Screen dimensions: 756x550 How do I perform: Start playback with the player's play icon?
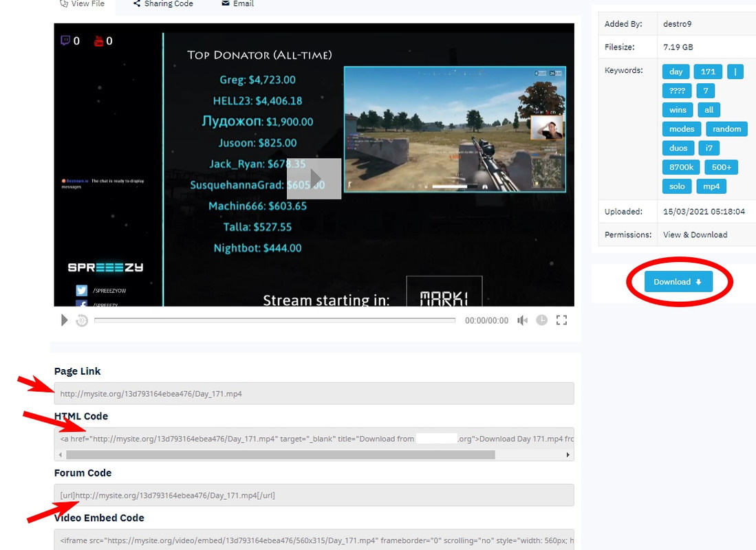pos(64,320)
